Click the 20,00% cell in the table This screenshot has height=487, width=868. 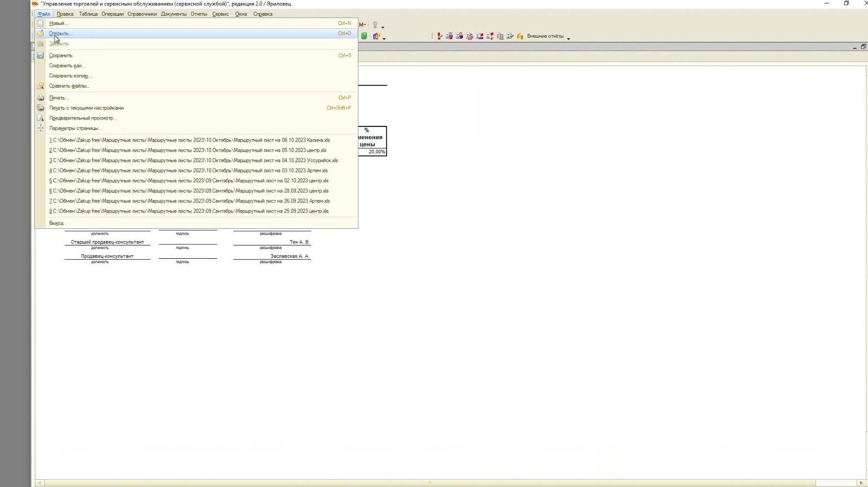372,152
